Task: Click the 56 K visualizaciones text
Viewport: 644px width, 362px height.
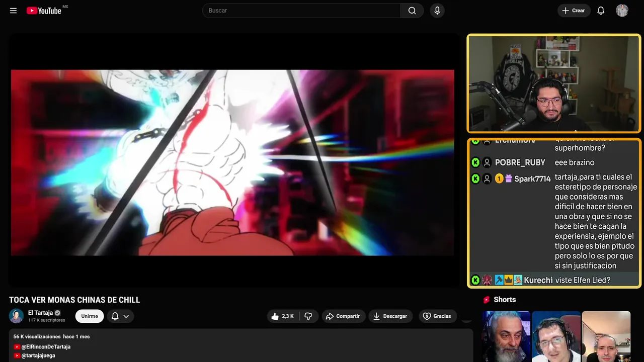Action: click(37, 336)
